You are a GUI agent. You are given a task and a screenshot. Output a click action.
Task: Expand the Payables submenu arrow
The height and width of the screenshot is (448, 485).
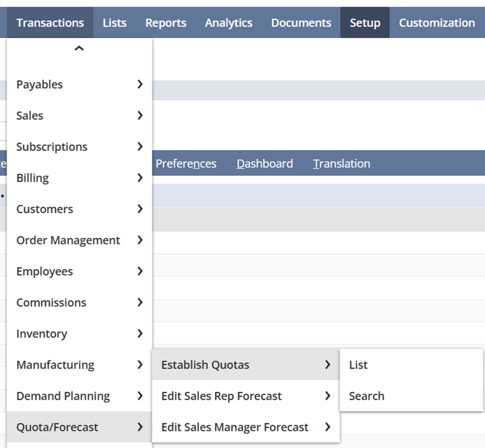point(140,85)
